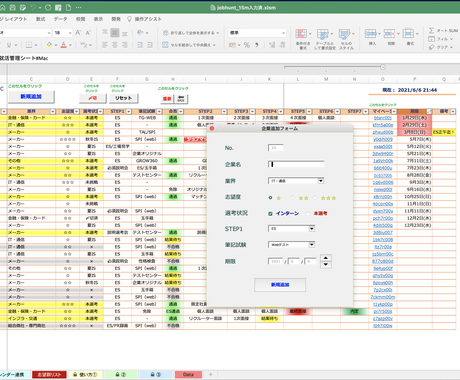Click the リセット button on the worksheet
Screen dimensions: 460x380
click(x=123, y=98)
